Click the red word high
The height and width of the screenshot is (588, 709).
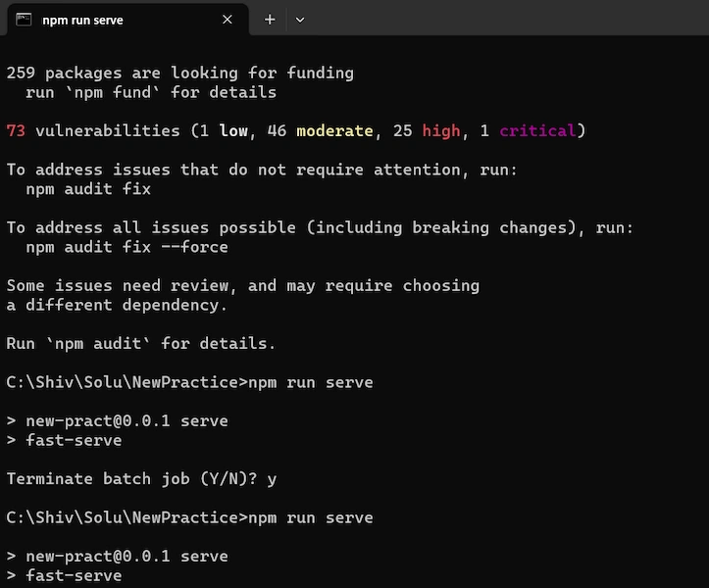pos(441,131)
